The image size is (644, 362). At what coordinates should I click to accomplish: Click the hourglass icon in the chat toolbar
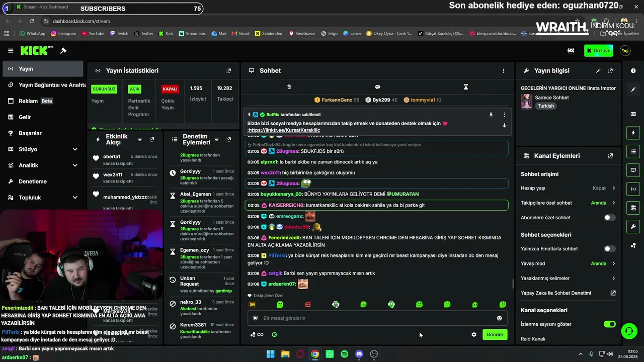click(x=466, y=87)
